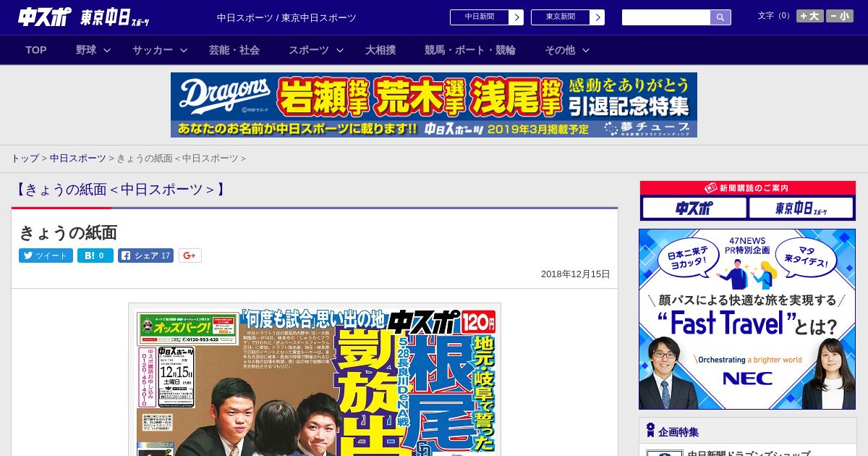
Task: Decrease text size with −小 button
Action: [x=840, y=16]
